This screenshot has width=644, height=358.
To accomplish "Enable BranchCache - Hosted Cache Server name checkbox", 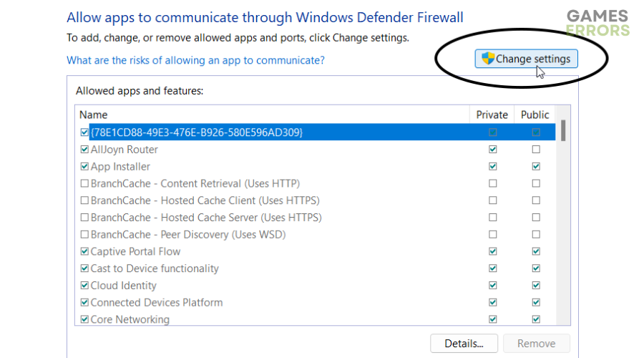I will pos(84,218).
